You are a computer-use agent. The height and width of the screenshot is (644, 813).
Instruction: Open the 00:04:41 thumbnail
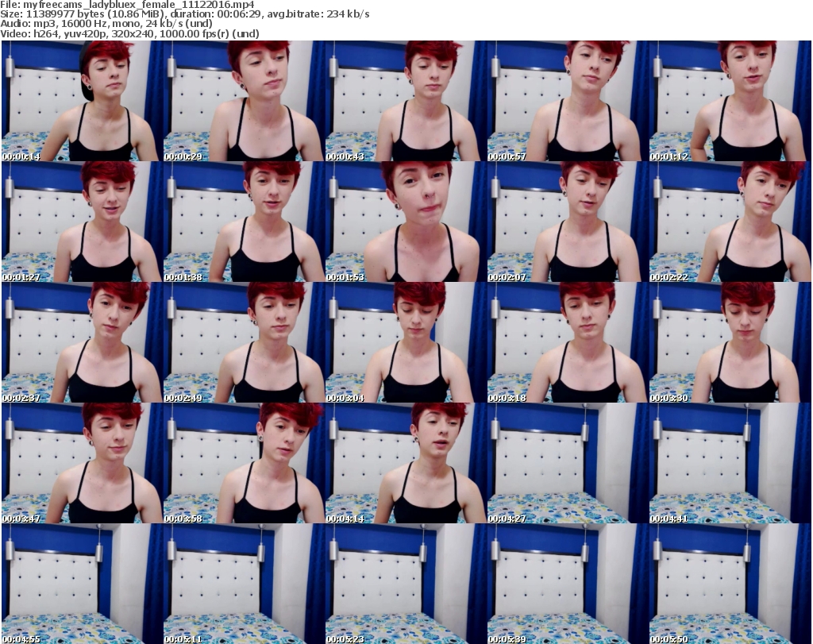[730, 463]
